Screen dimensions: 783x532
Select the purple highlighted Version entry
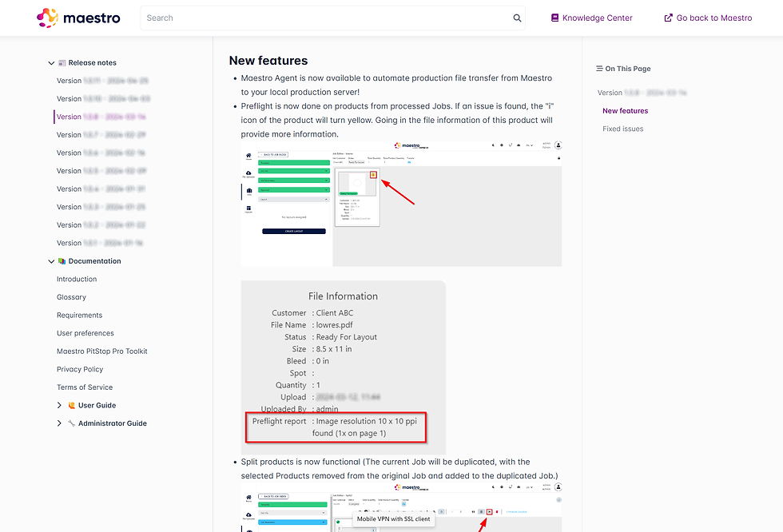[x=101, y=117]
